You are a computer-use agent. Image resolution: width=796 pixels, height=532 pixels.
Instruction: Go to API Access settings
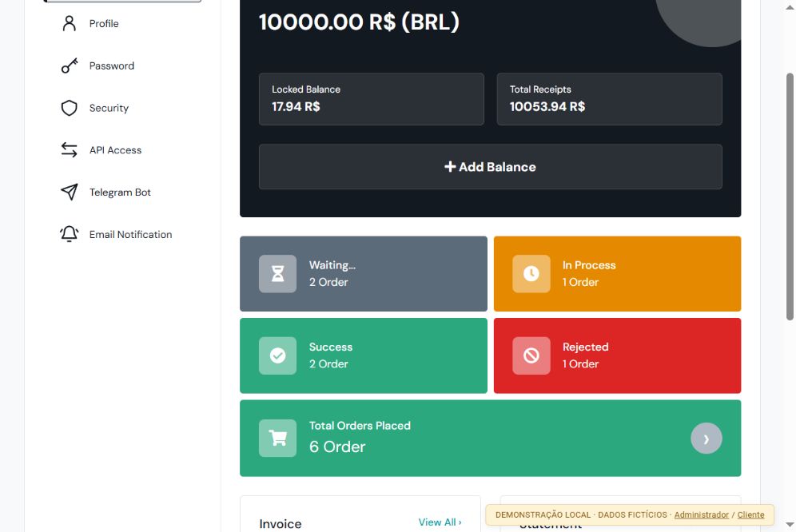pos(115,150)
